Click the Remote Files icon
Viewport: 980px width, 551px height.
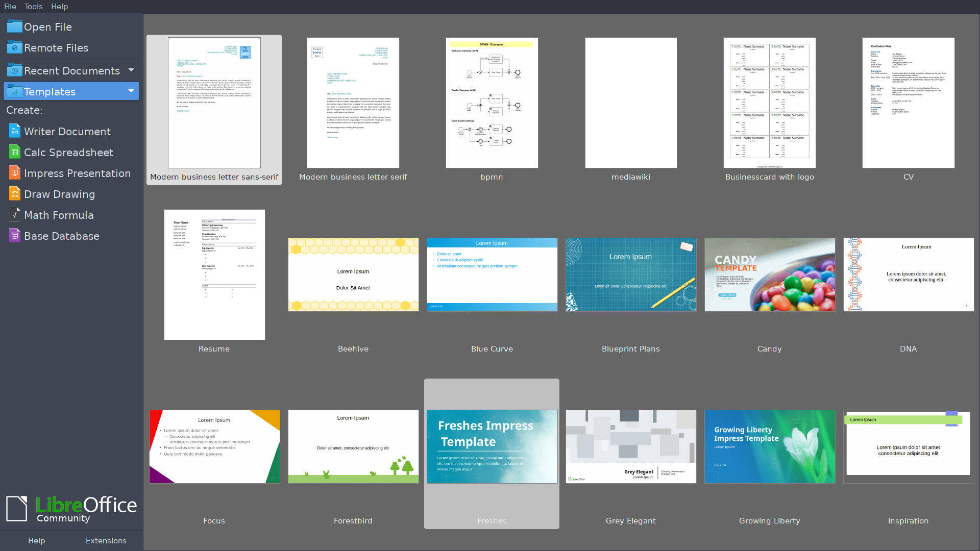[15, 47]
